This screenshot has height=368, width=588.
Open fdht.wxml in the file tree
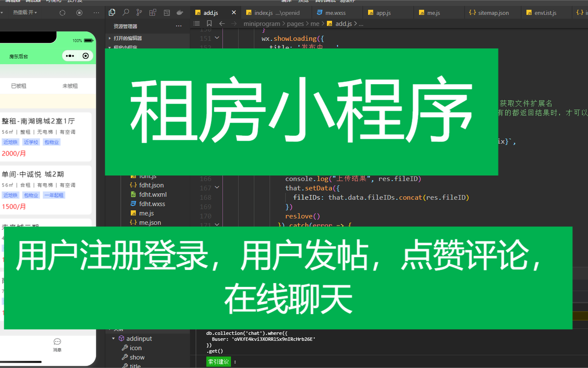coord(153,195)
